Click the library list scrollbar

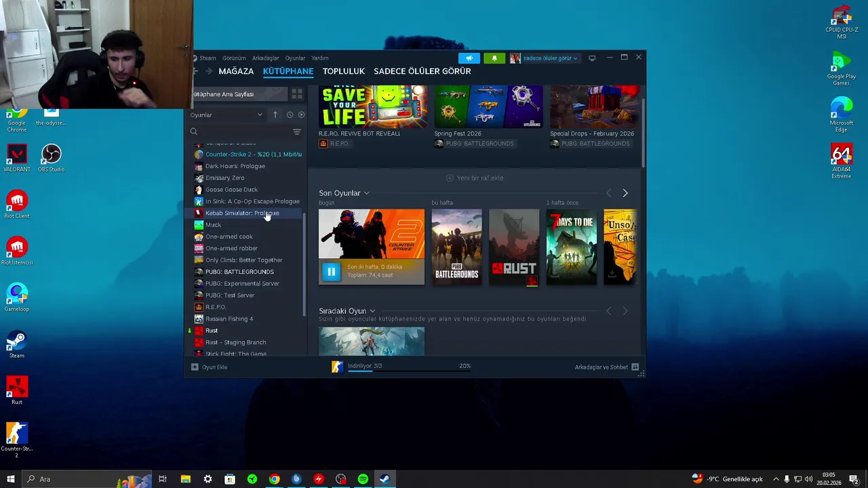tap(304, 264)
